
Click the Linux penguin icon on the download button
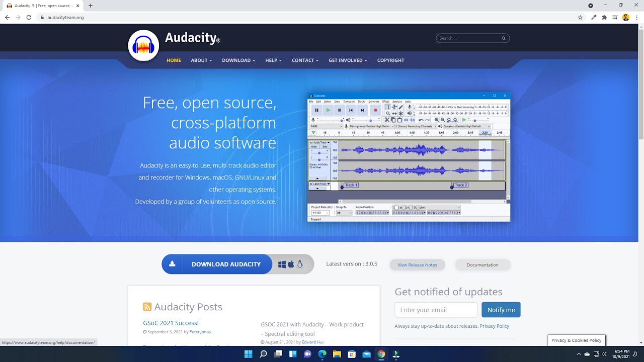coord(300,264)
